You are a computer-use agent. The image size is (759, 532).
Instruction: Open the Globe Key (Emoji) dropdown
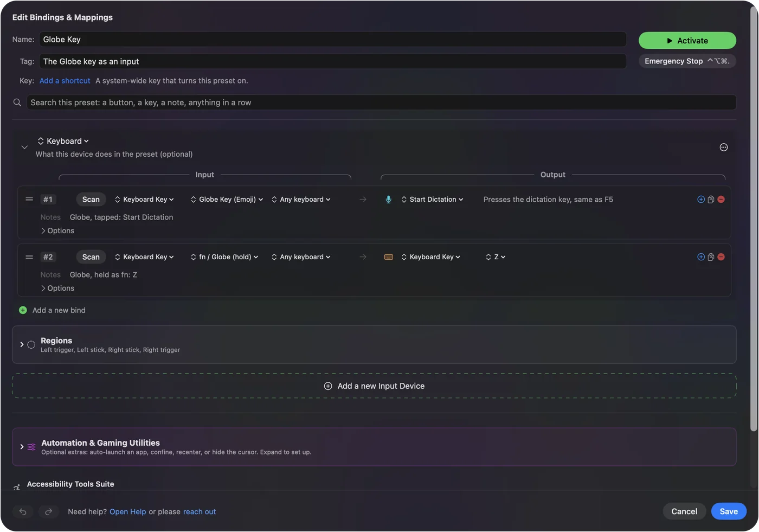coord(227,200)
